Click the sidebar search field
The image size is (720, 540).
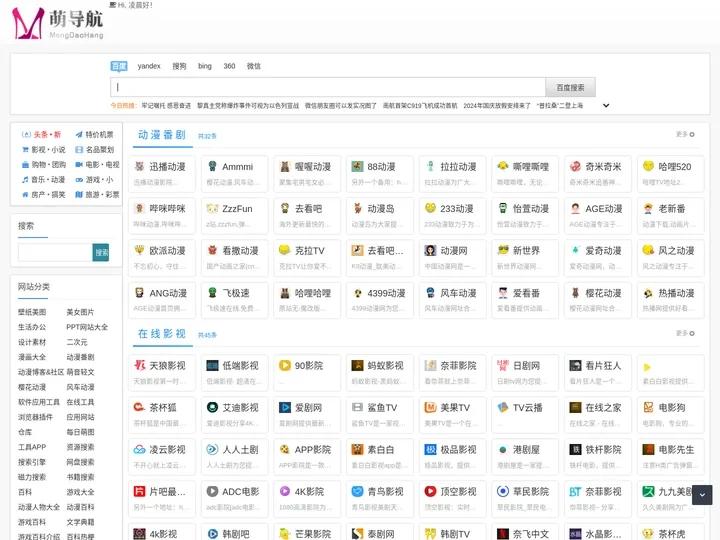pos(55,253)
